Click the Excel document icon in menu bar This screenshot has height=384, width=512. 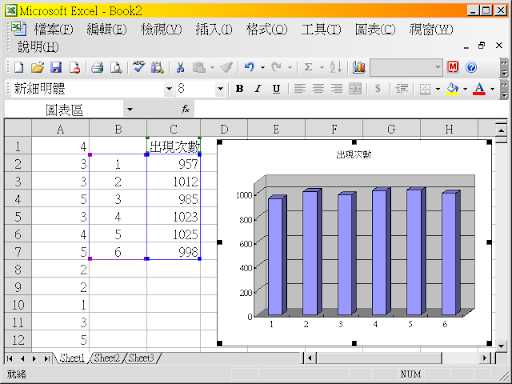(19, 29)
